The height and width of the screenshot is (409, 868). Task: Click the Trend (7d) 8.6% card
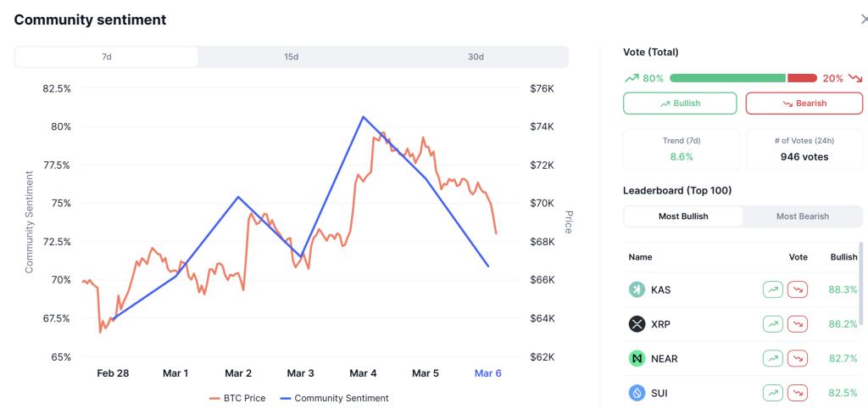tap(682, 149)
